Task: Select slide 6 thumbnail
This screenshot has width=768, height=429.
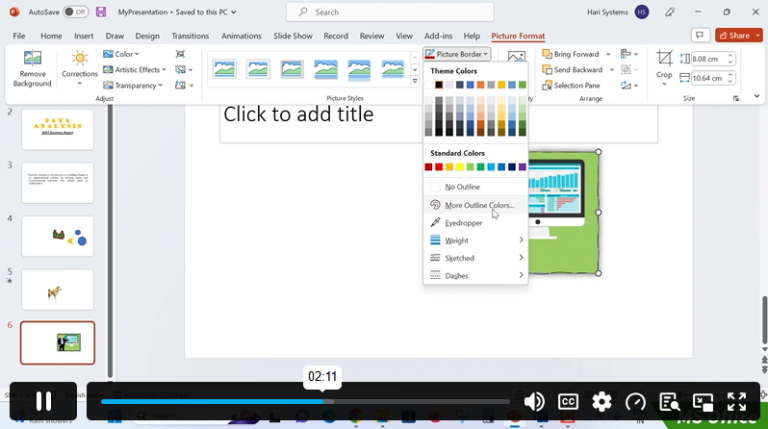Action: coord(57,343)
